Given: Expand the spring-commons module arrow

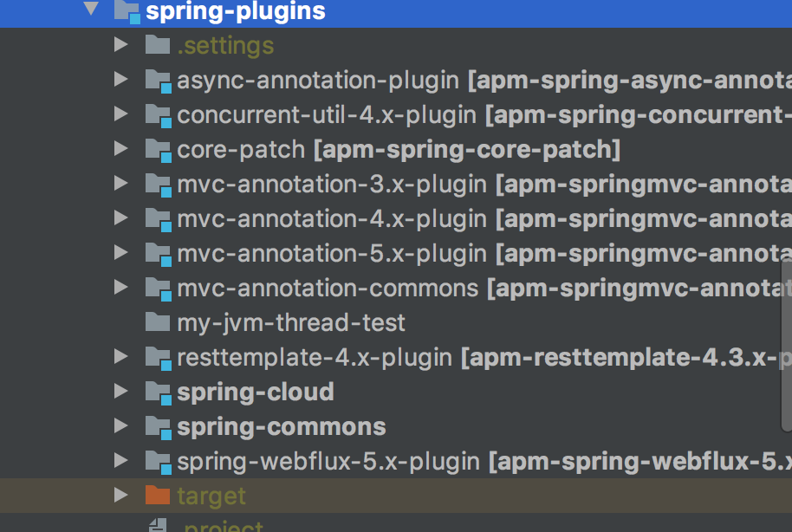Looking at the screenshot, I should (120, 426).
